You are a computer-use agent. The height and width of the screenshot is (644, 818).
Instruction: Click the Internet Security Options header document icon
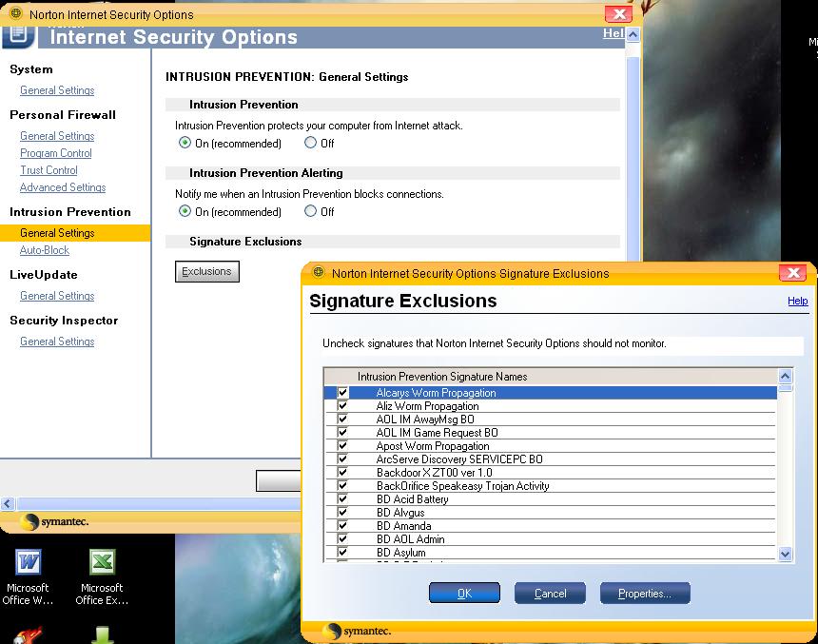tap(19, 35)
